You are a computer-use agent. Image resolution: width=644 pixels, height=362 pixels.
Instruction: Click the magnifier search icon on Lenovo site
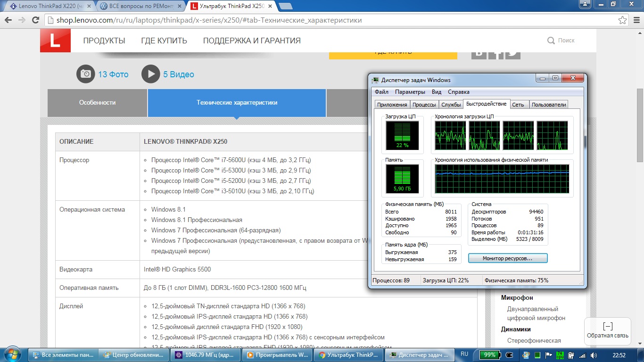551,41
